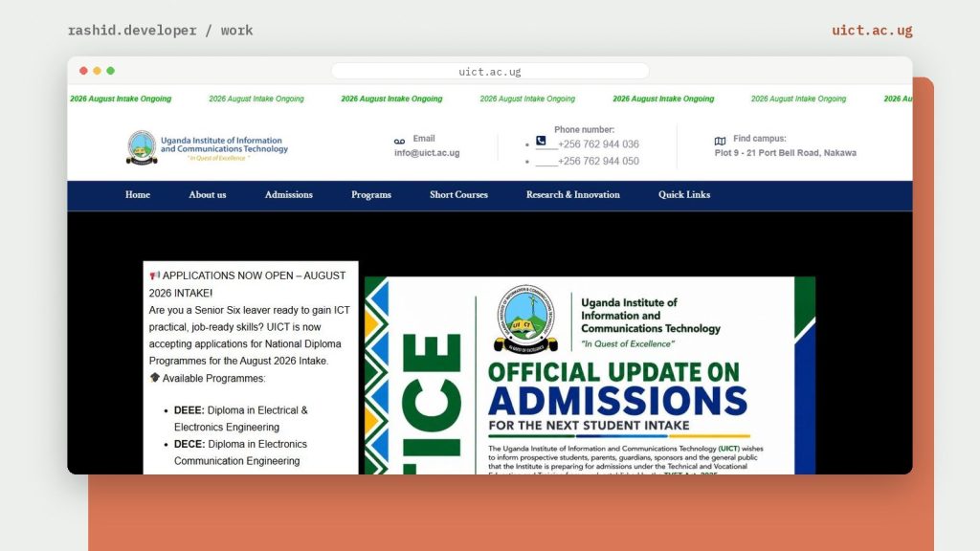Open the Programs menu
Image resolution: width=980 pixels, height=551 pixels.
(x=371, y=195)
